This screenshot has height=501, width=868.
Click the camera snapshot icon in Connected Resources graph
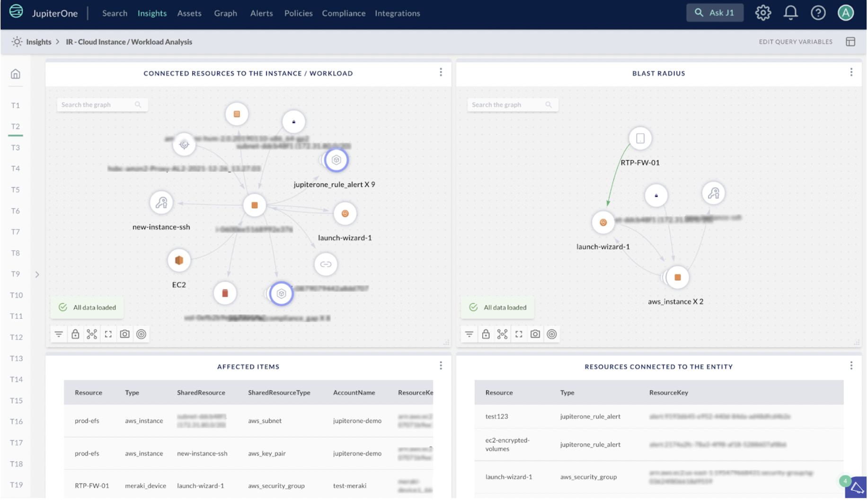pyautogui.click(x=125, y=334)
